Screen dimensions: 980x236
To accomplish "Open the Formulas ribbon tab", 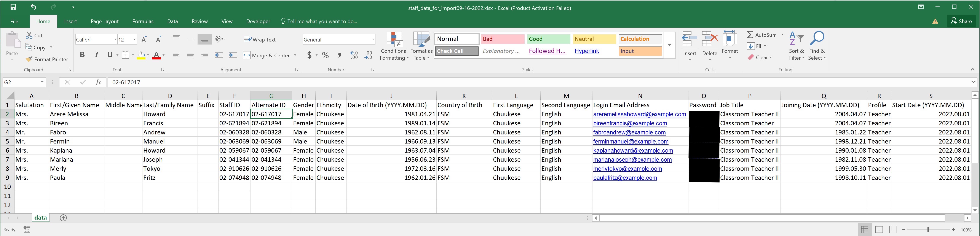I will (x=143, y=21).
